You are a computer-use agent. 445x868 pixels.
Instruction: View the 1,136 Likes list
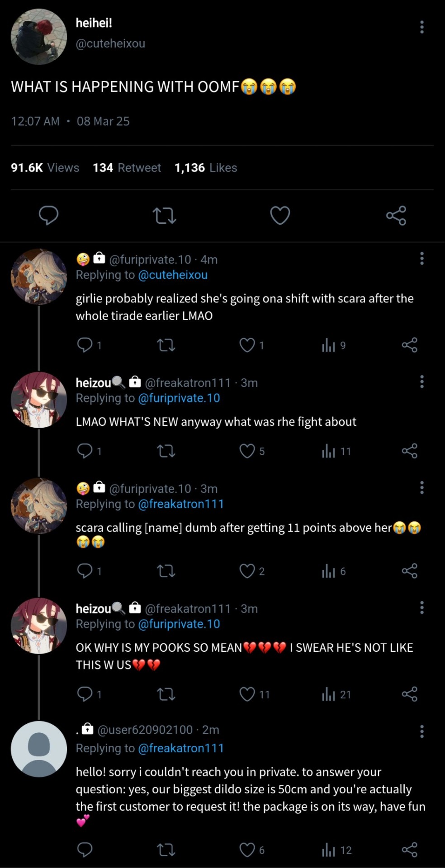206,168
